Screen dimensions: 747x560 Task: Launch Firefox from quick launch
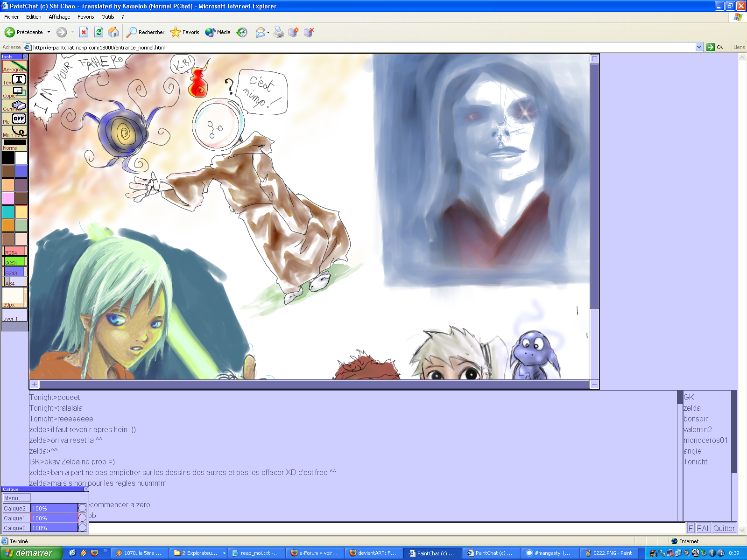click(94, 553)
